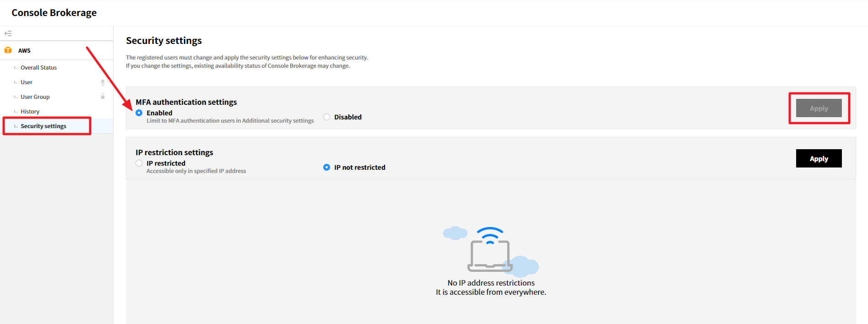Go to User Group in sidebar
This screenshot has height=324, width=868.
point(35,97)
